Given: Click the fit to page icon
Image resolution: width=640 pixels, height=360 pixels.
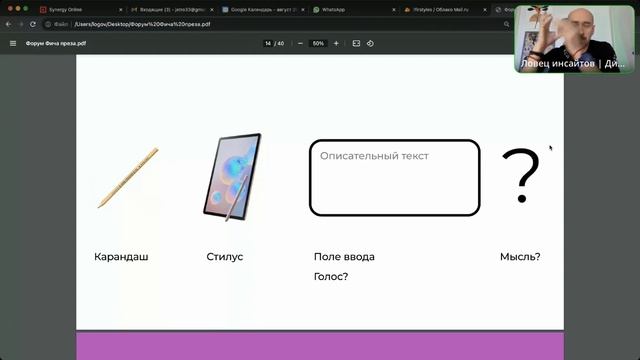Looking at the screenshot, I should [x=356, y=43].
